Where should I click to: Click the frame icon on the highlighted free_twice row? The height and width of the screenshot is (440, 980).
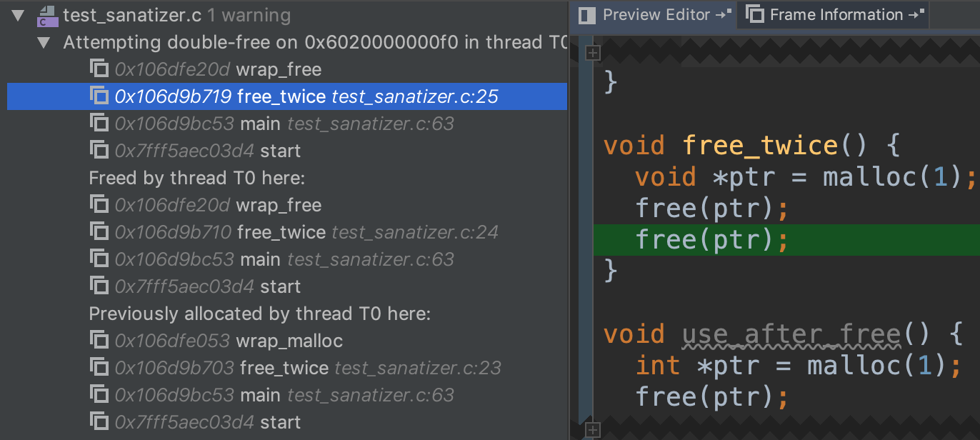tap(99, 96)
